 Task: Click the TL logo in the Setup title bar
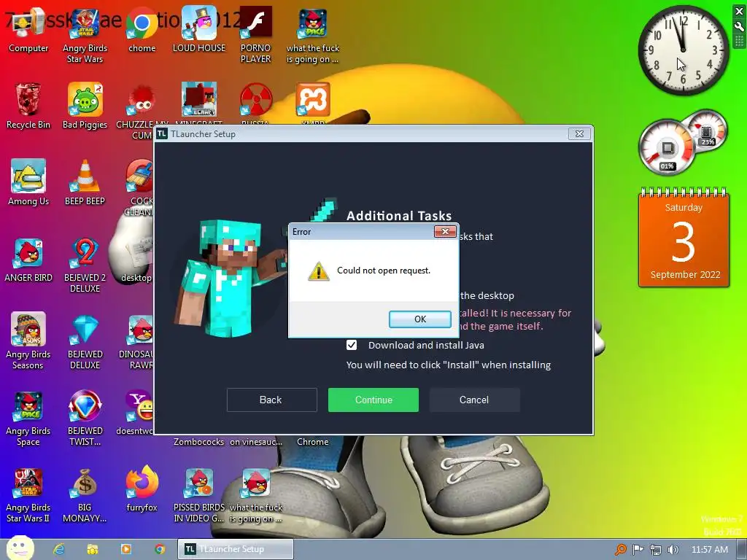(x=162, y=134)
